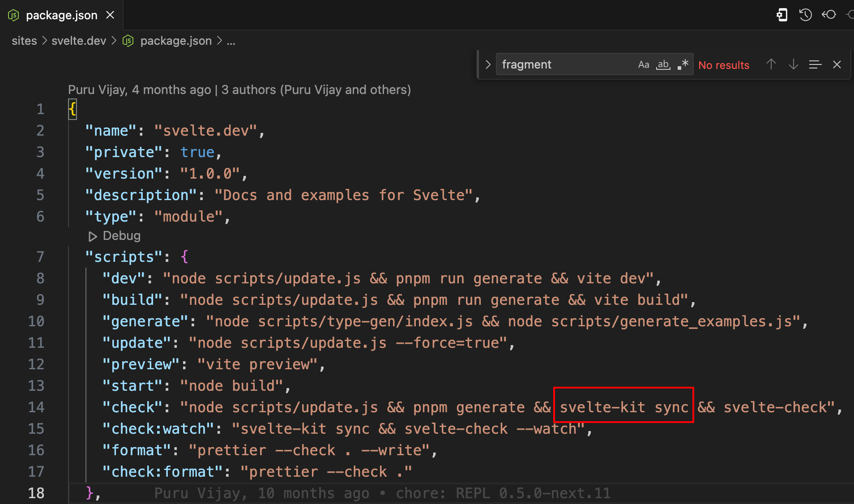Toggle Match Case in find widget
The height and width of the screenshot is (504, 854).
click(643, 65)
